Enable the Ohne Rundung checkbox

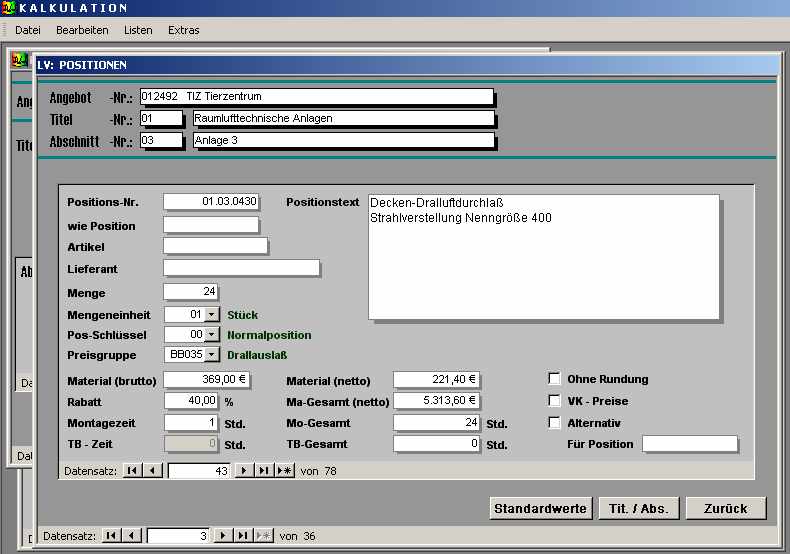click(554, 379)
